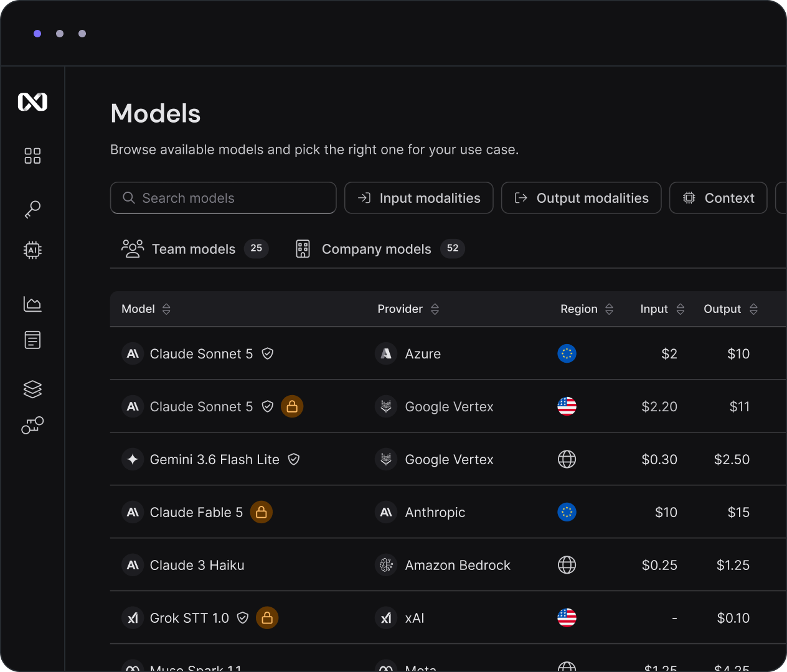Click the Anthropic provider logo
Image resolution: width=787 pixels, height=672 pixels.
tap(386, 512)
